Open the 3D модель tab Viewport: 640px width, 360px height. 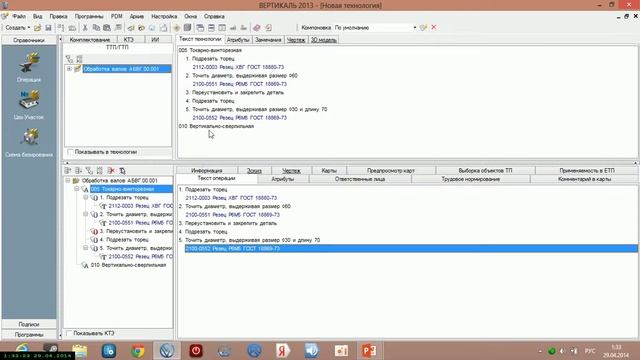[323, 40]
